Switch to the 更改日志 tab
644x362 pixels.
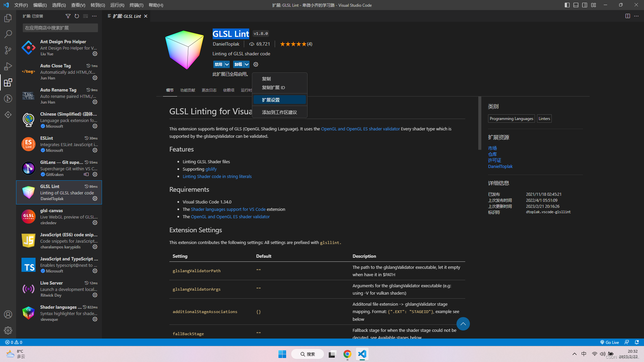pos(209,90)
